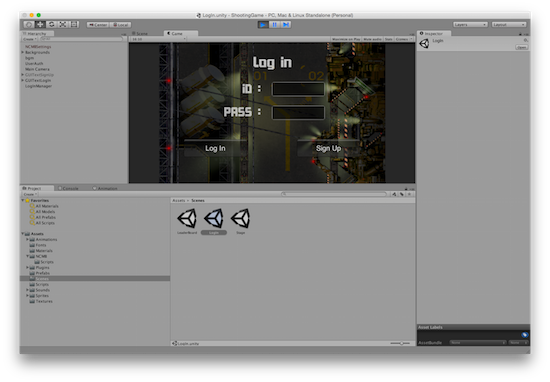
Task: Click Login scene icon in Inspector header
Action: pyautogui.click(x=424, y=43)
